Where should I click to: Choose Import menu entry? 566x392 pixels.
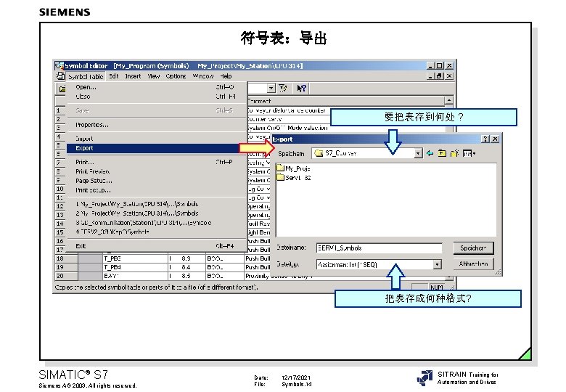(157, 139)
